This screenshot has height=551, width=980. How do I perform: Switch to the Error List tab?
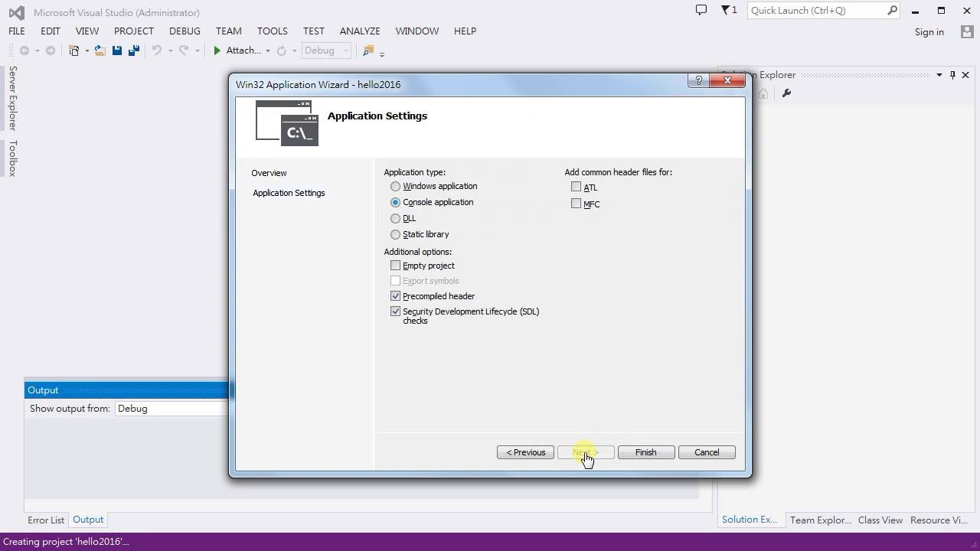[x=46, y=520]
